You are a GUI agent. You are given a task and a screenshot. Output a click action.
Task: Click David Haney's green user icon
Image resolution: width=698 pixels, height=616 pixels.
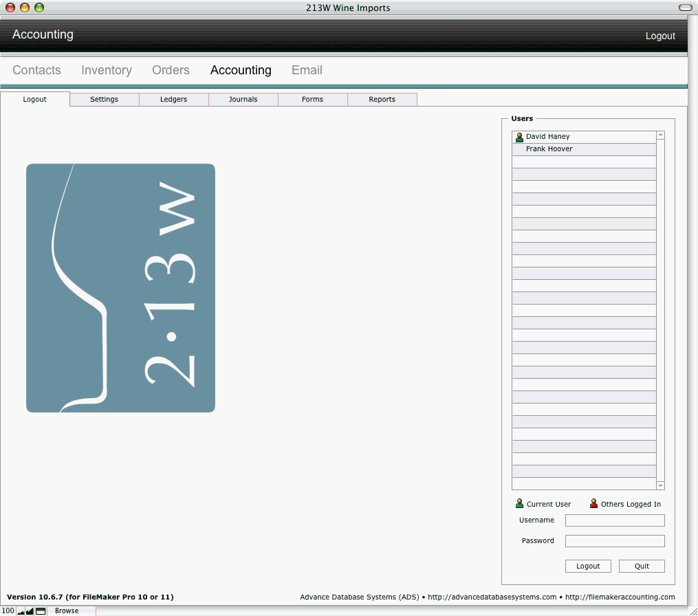[x=519, y=137]
